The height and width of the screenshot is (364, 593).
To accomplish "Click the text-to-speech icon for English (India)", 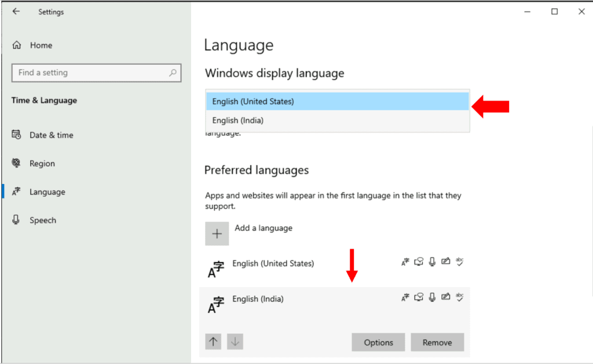I will 419,297.
